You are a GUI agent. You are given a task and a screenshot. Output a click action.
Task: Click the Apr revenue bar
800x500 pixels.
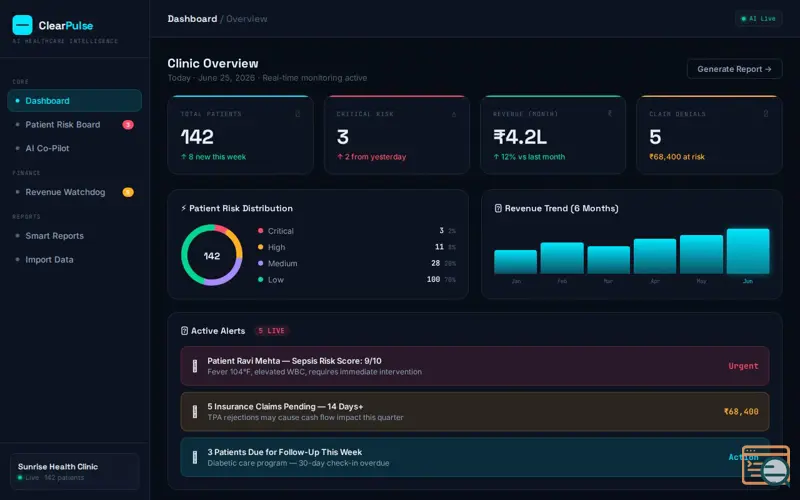click(655, 256)
